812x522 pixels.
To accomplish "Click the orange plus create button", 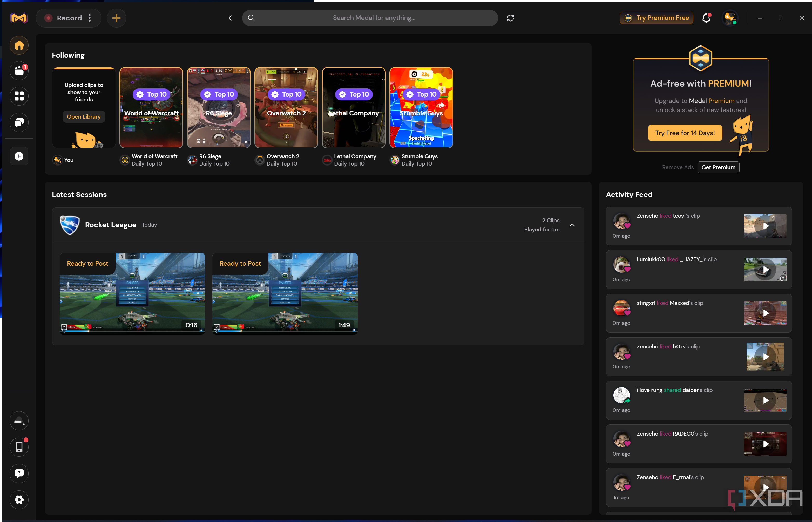I will tap(116, 18).
